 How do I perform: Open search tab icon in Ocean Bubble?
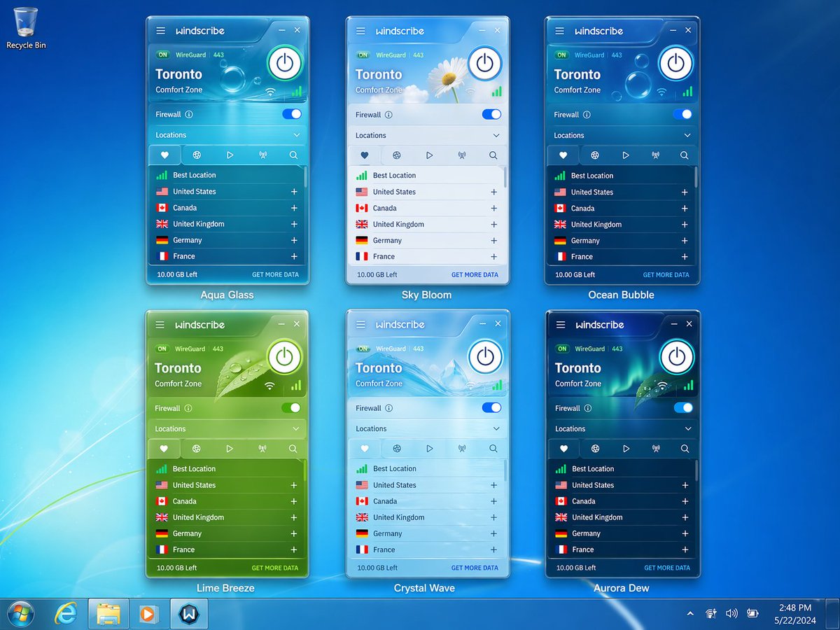(x=685, y=155)
